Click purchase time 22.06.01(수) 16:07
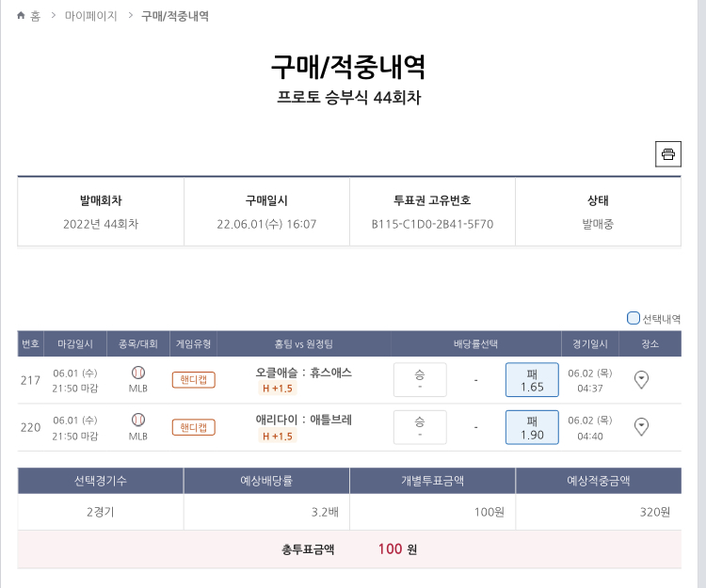 point(266,224)
